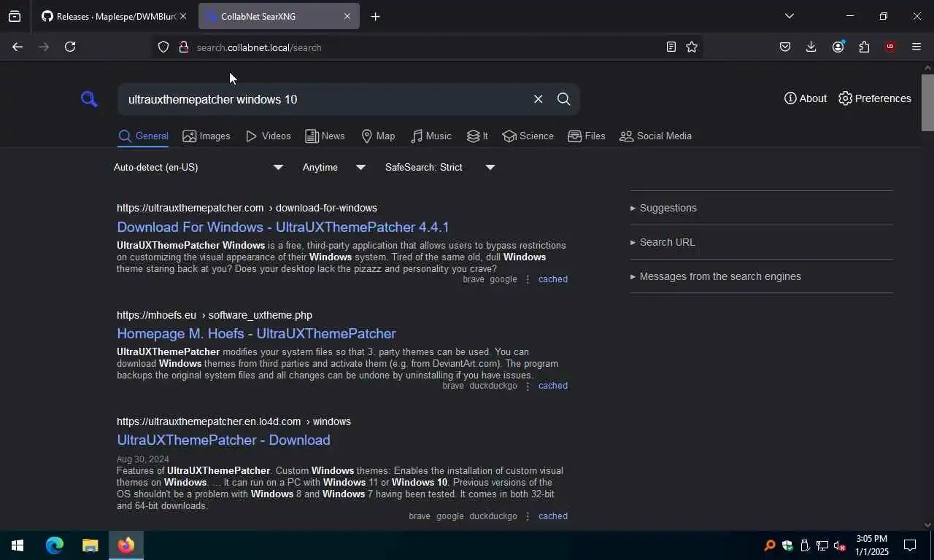The height and width of the screenshot is (560, 934).
Task: Reload the page with the refresh icon
Action: click(70, 47)
